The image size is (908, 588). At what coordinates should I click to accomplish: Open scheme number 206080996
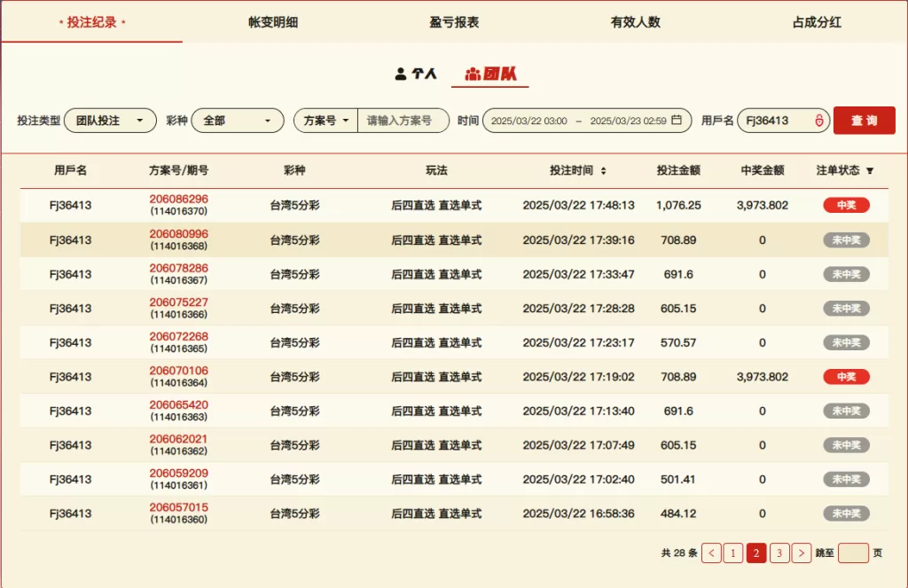pos(178,234)
